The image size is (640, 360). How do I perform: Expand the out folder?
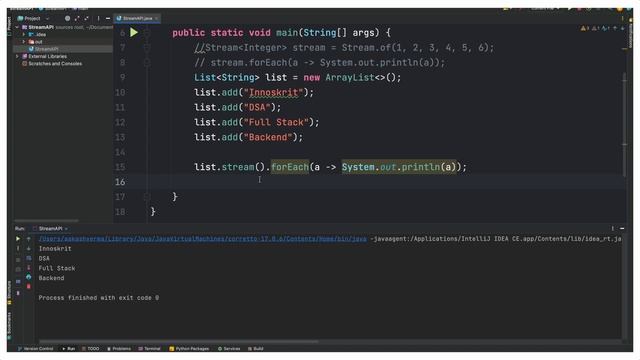point(24,42)
